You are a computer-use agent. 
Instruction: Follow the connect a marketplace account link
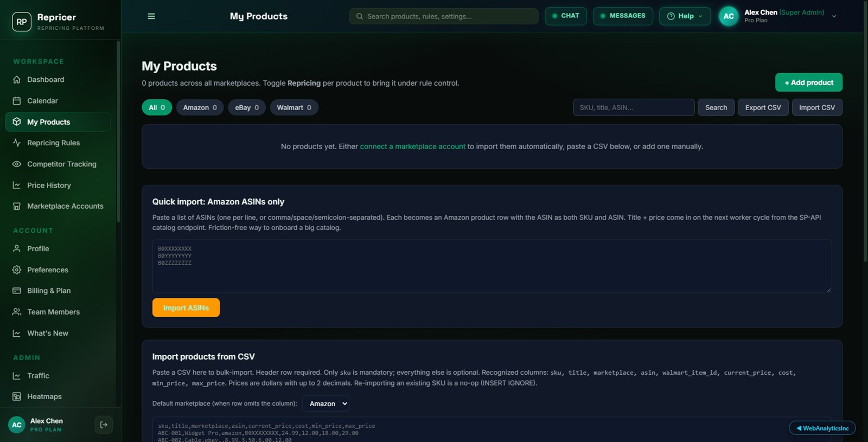click(413, 146)
